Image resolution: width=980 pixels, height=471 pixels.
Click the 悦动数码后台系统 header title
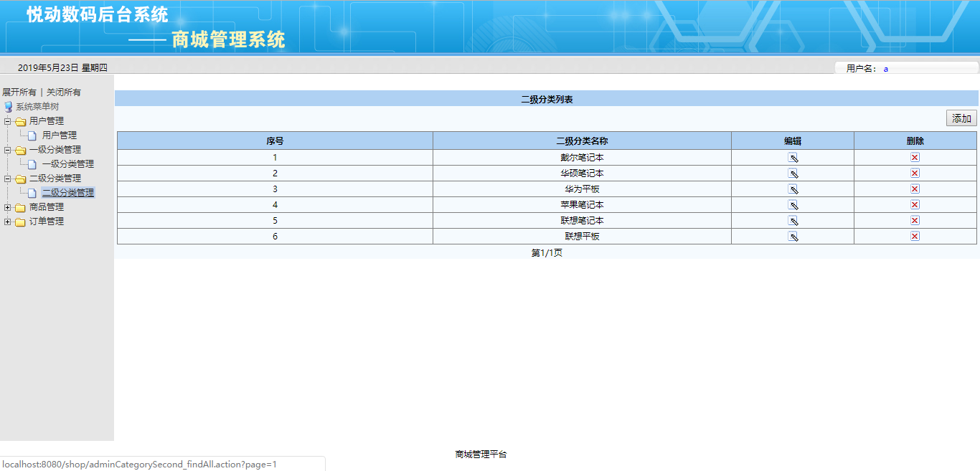tap(98, 15)
